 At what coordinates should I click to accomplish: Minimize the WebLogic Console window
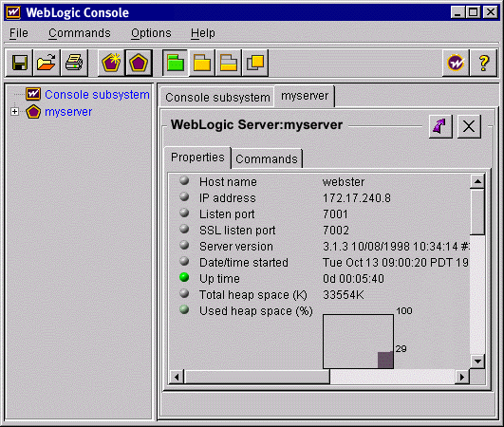(x=457, y=12)
